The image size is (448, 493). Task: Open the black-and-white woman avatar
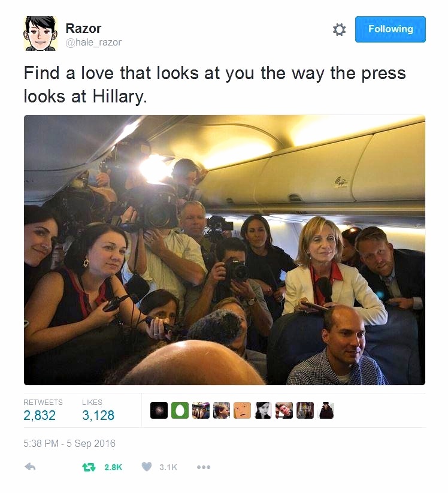pyautogui.click(x=263, y=410)
